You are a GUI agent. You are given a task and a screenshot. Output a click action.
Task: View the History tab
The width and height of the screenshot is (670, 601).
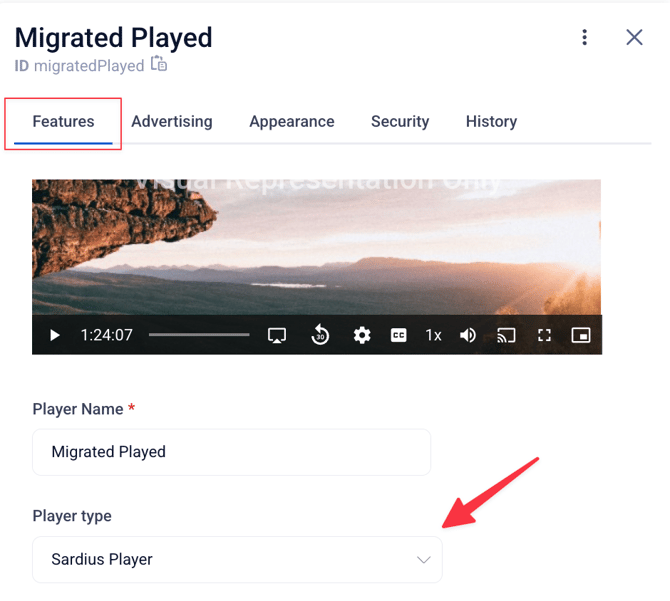491,122
